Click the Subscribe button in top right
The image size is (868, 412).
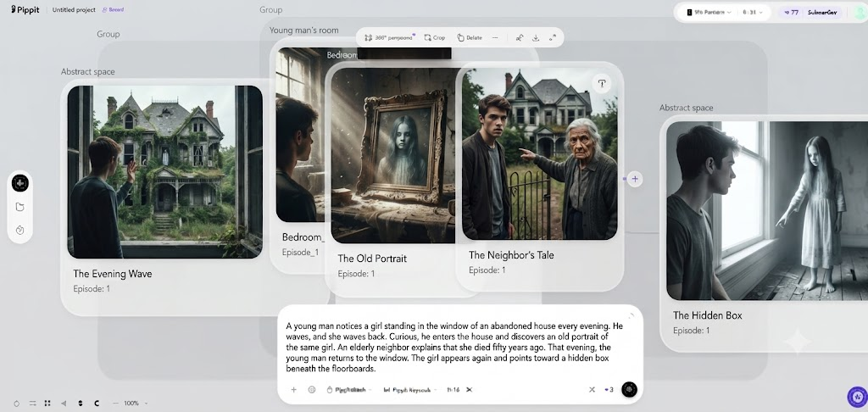coord(822,12)
